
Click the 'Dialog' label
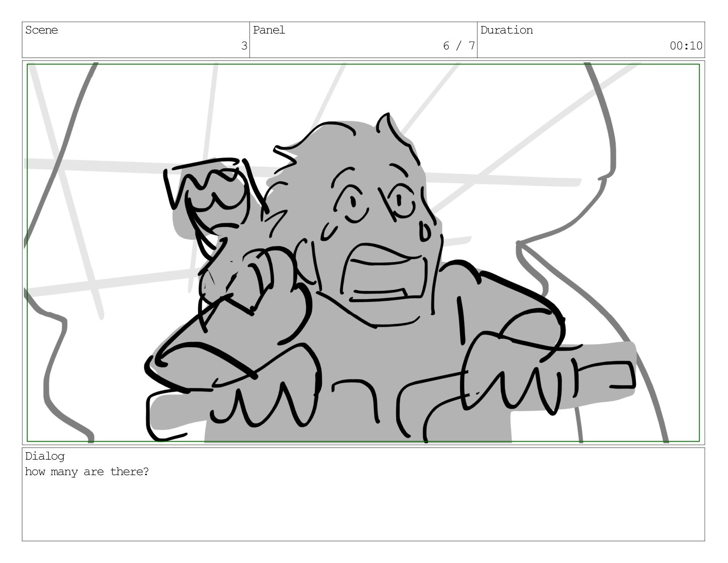[45, 456]
